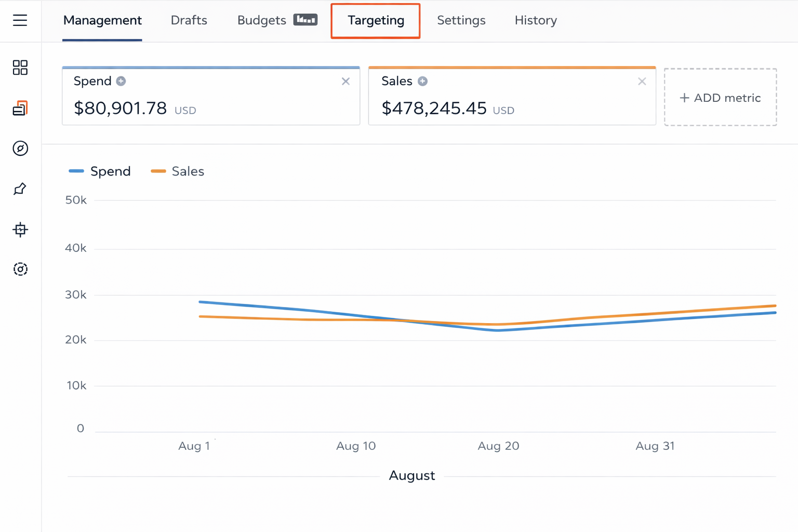Toggle Spend series in chart legend
798x532 pixels.
pos(100,171)
